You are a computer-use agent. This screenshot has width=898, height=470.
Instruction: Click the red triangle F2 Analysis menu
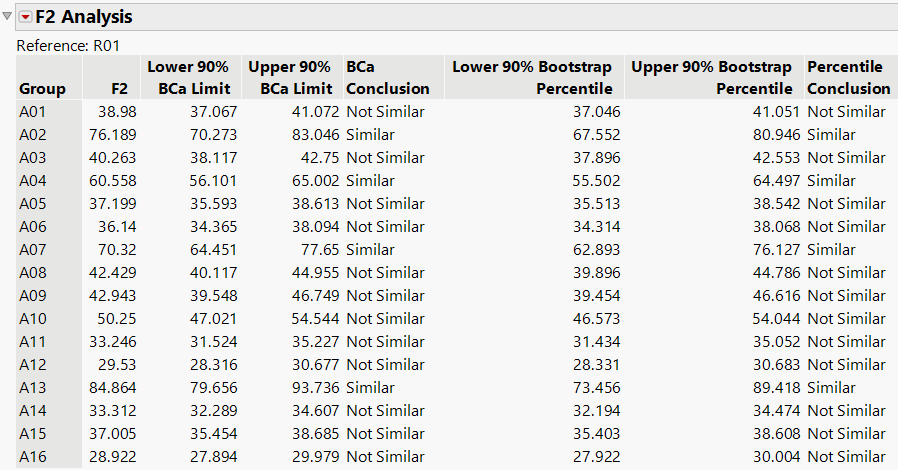click(26, 17)
